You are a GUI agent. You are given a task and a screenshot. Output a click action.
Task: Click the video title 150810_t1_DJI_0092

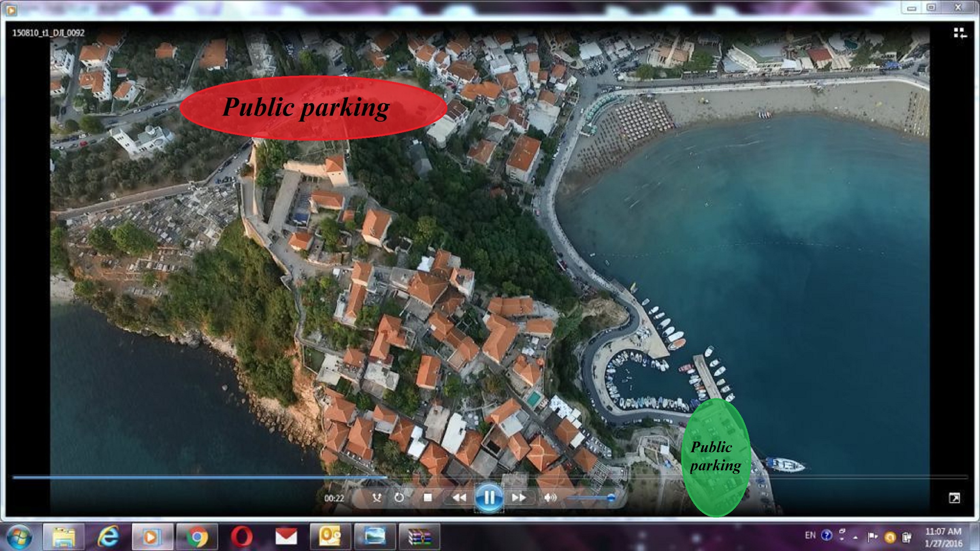pos(48,33)
